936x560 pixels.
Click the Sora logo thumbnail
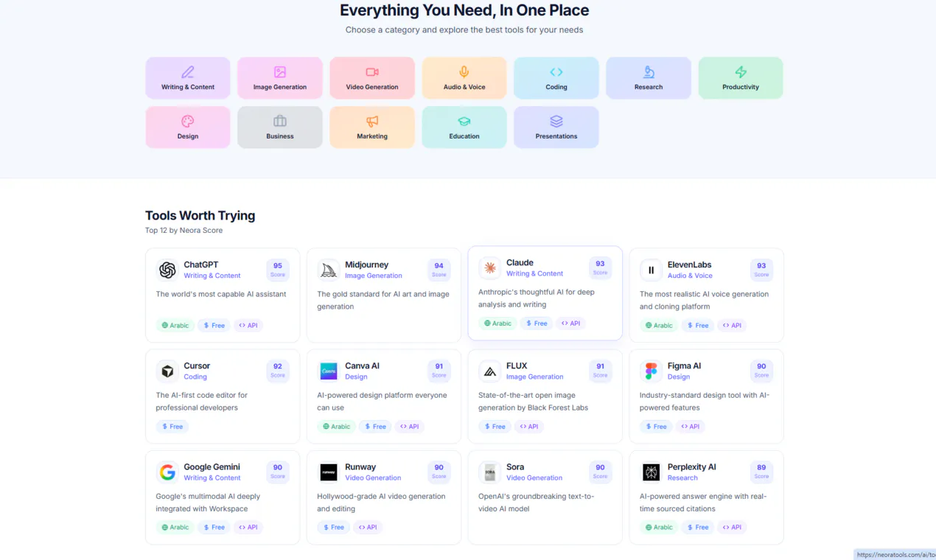tap(490, 472)
